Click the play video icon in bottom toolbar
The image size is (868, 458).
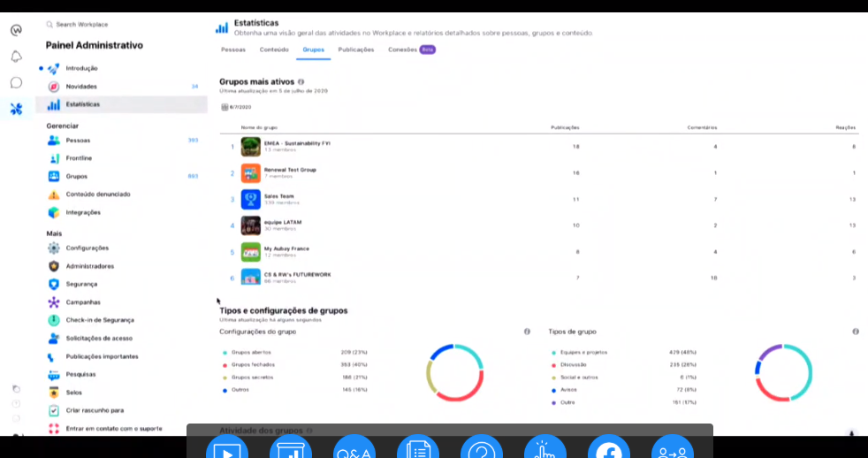coord(227,449)
